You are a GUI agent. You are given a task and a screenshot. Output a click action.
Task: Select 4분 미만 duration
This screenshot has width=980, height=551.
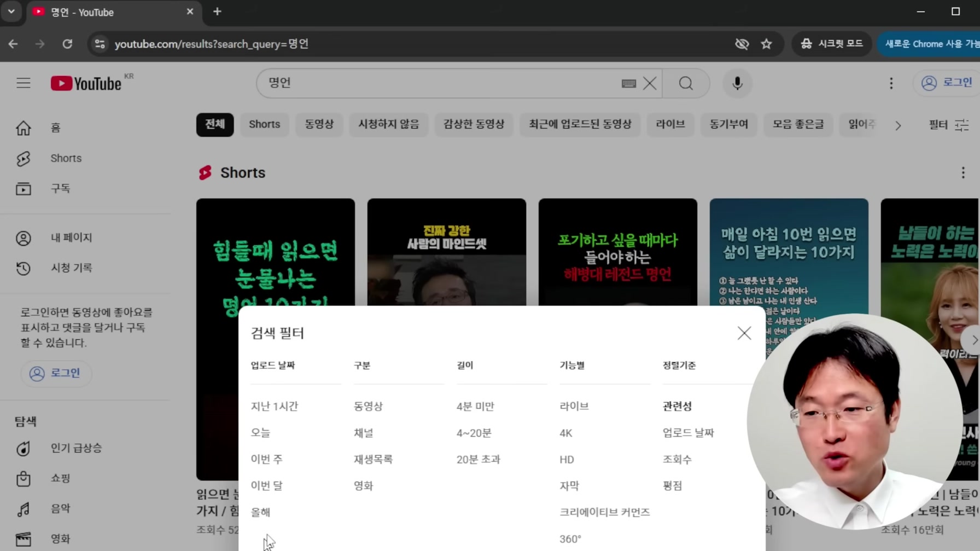[475, 406]
